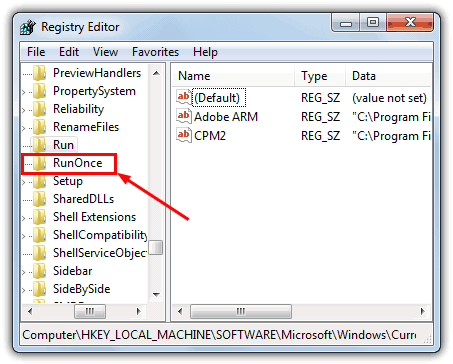Expand the Shell Extensions key
This screenshot has width=453, height=364.
[x=24, y=218]
